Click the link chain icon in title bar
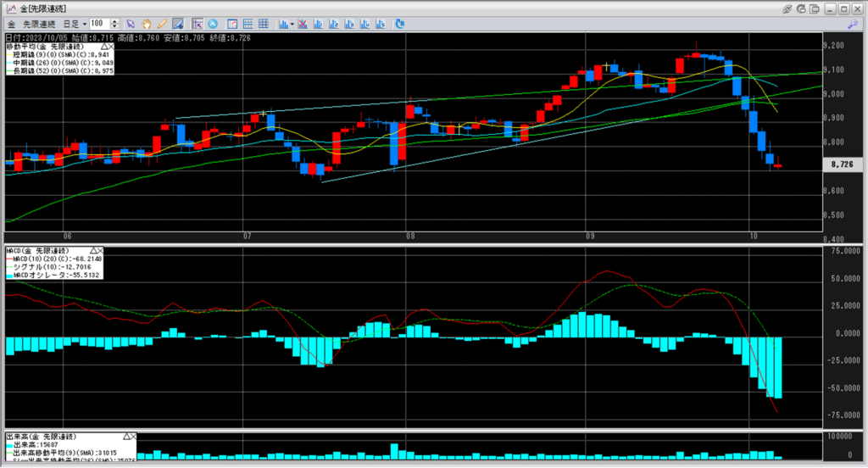Viewport: 868px width, 468px height. coord(787,8)
